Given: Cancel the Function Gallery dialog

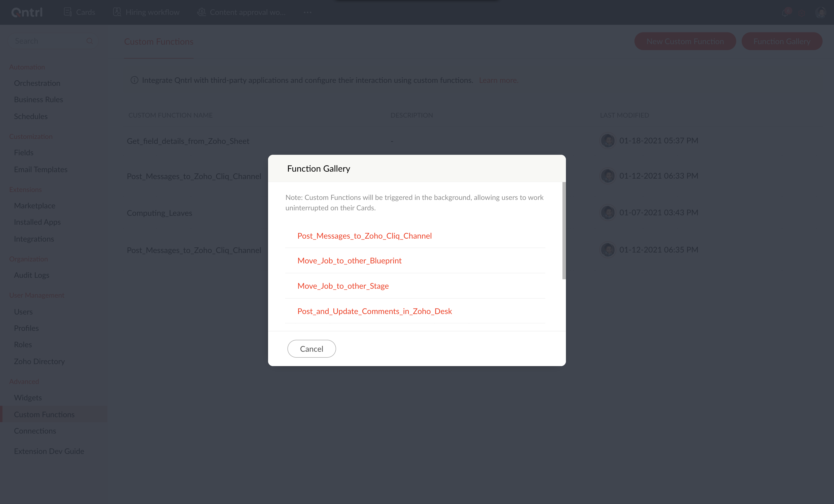Looking at the screenshot, I should 312,349.
